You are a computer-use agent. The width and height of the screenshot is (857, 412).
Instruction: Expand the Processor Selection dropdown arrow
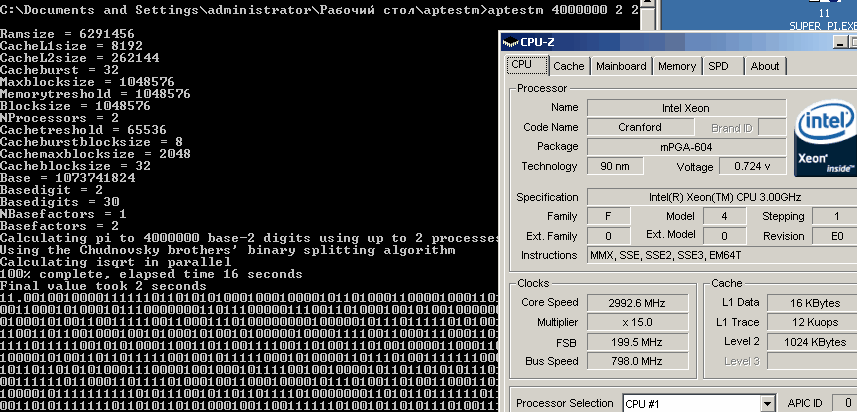tap(768, 404)
